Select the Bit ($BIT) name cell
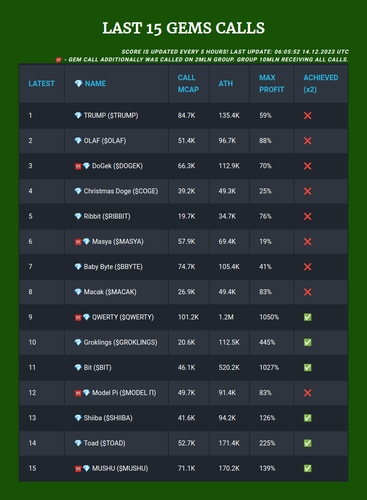 [116, 368]
